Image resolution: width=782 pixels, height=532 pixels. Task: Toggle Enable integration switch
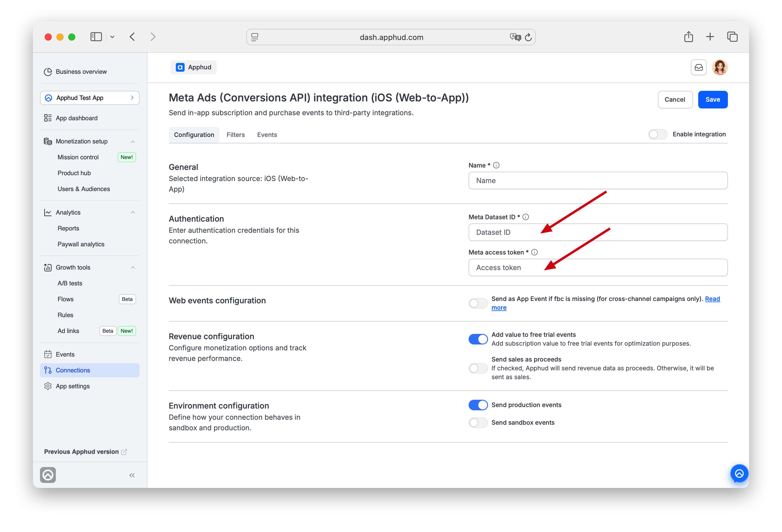pos(658,134)
